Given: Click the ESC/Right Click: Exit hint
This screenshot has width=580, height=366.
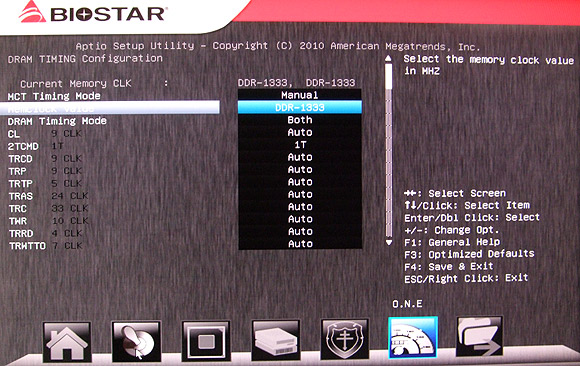Looking at the screenshot, I should [x=466, y=278].
